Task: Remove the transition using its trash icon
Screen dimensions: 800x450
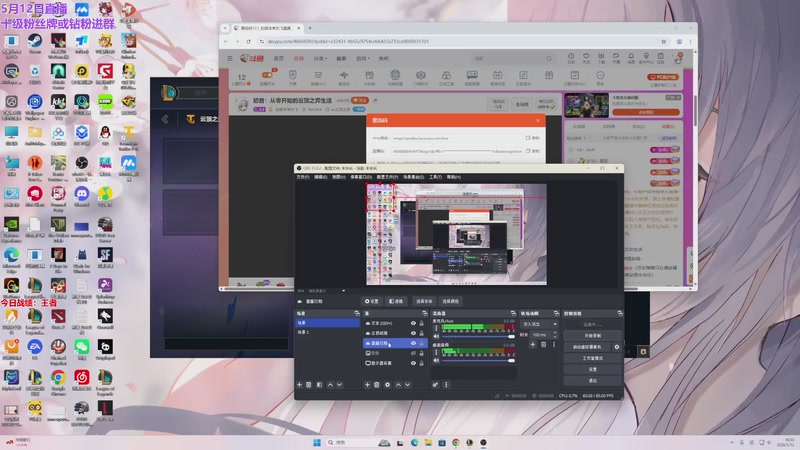Action: tap(543, 345)
